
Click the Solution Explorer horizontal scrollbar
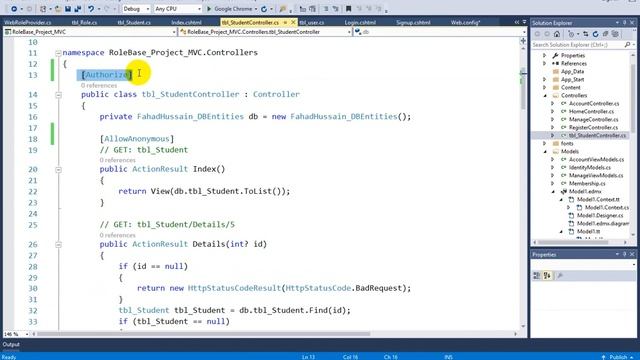(573, 242)
